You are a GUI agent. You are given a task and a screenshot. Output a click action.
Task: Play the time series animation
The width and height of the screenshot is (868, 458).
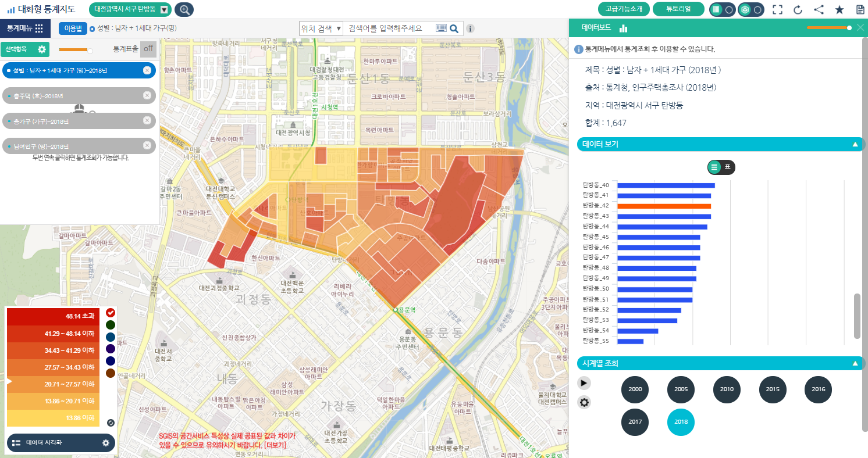[x=585, y=382]
